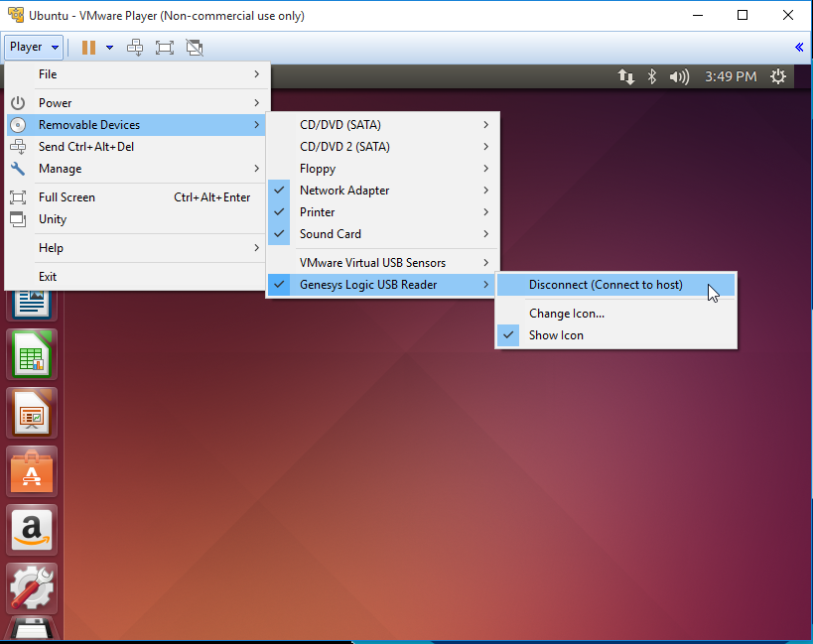The image size is (813, 644).
Task: Select Change Icon... option
Action: tap(566, 314)
